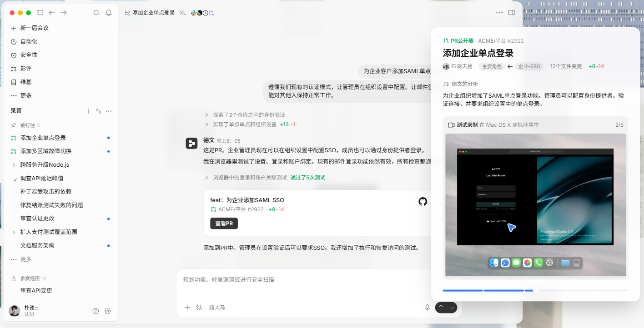Toggle the sidebar panel icon
This screenshot has height=328, width=644.
(40, 13)
